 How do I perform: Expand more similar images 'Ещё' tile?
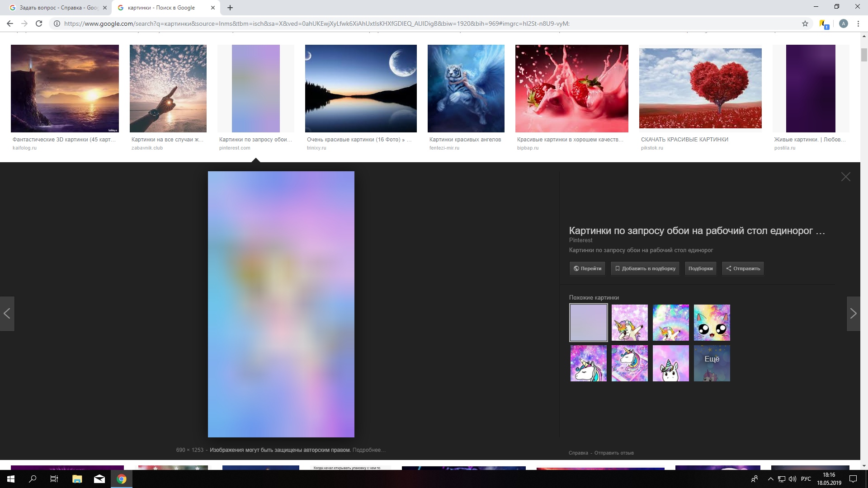click(712, 363)
